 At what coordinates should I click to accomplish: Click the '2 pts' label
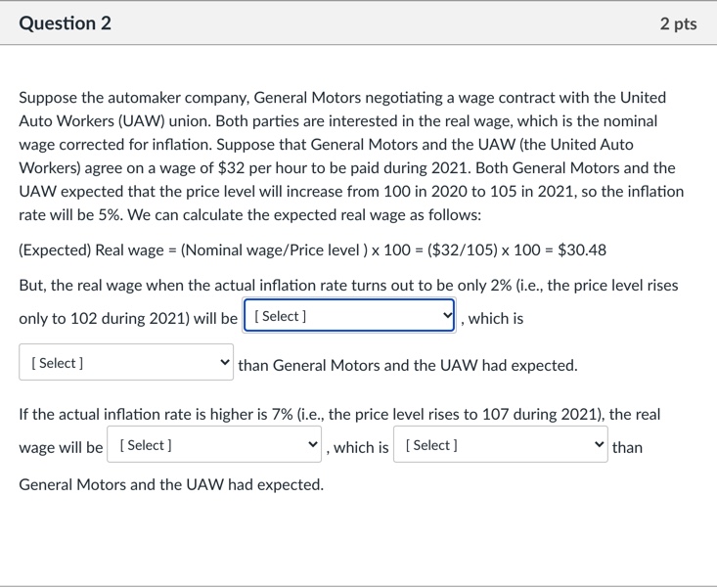[678, 23]
